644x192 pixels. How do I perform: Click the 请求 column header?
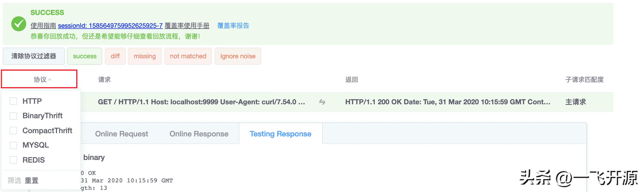pos(104,80)
